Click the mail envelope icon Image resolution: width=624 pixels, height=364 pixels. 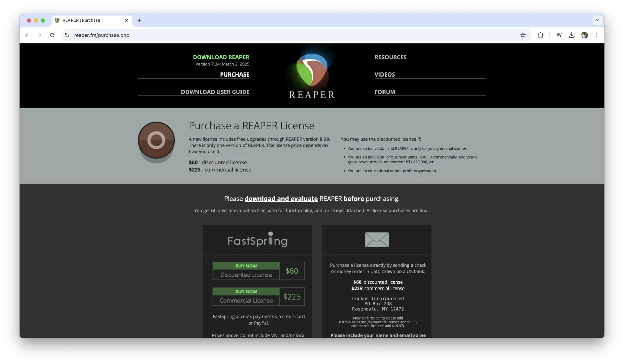(x=377, y=240)
